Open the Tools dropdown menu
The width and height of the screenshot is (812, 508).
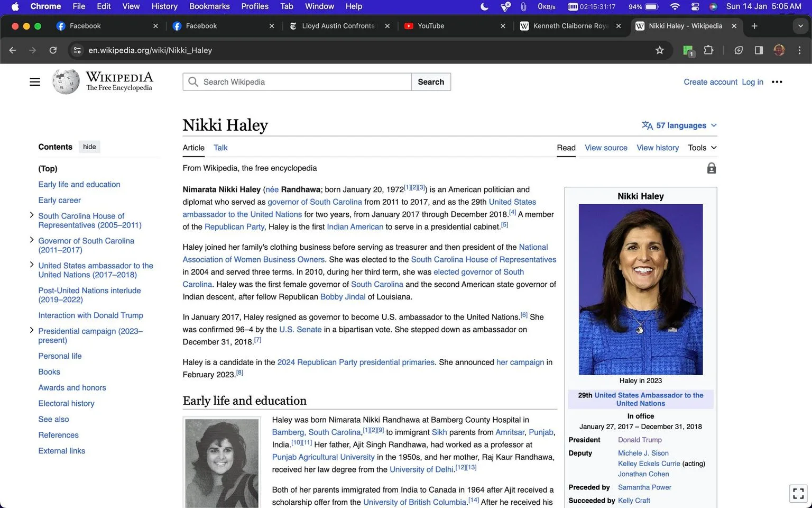click(702, 148)
